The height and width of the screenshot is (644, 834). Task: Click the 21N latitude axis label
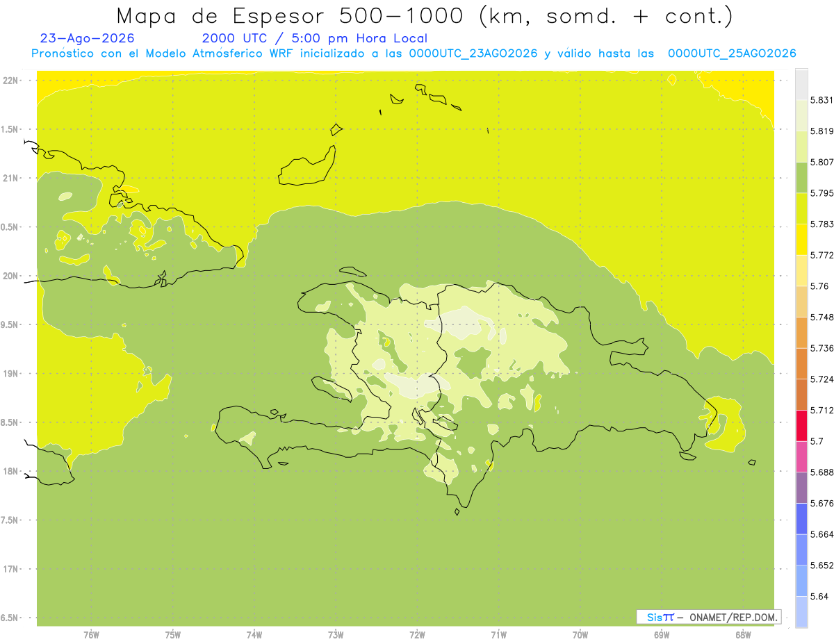[x=12, y=178]
